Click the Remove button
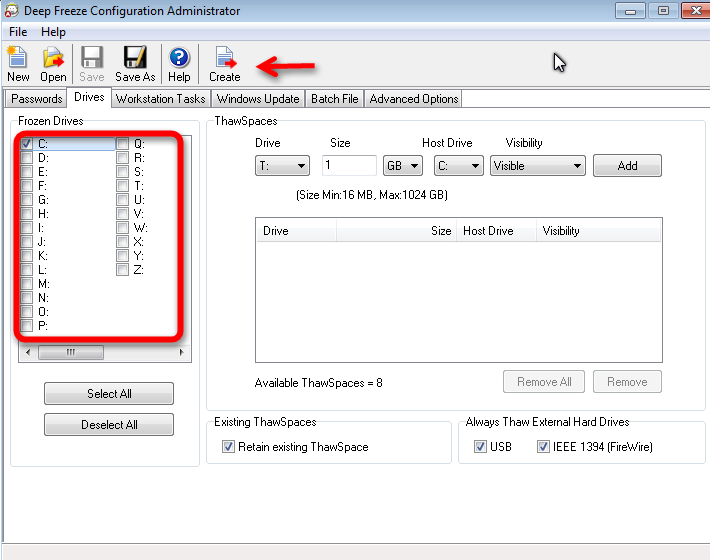 point(627,382)
